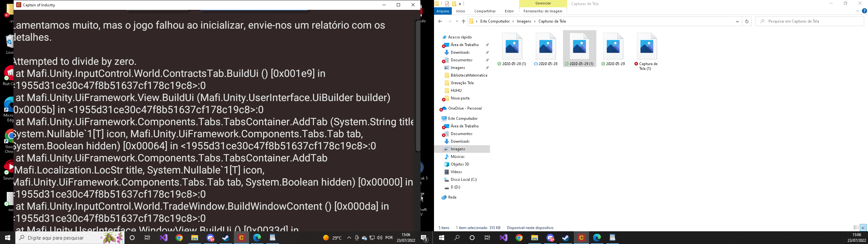Open the recent locations dropdown arrow
Image resolution: width=868 pixels, height=244 pixels.
(x=457, y=21)
